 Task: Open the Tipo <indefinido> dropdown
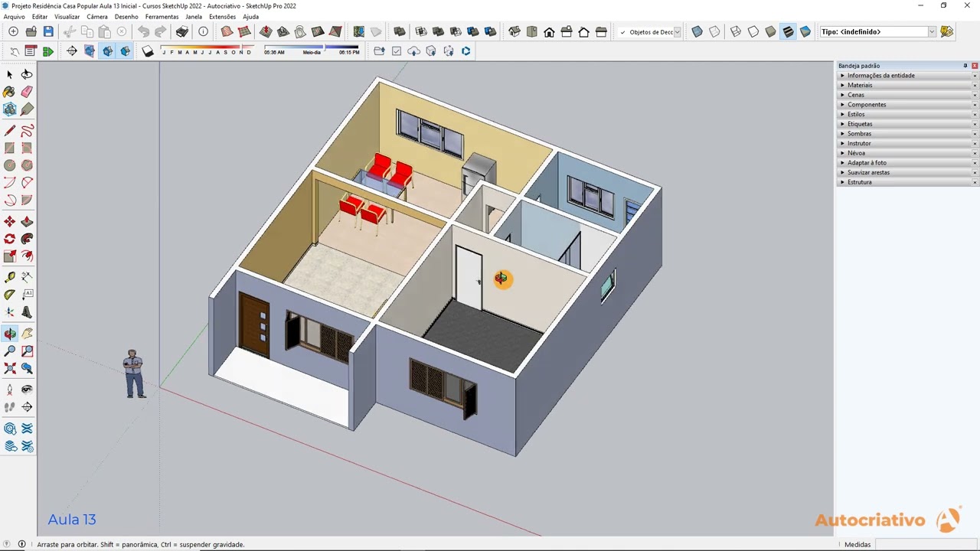coord(931,32)
